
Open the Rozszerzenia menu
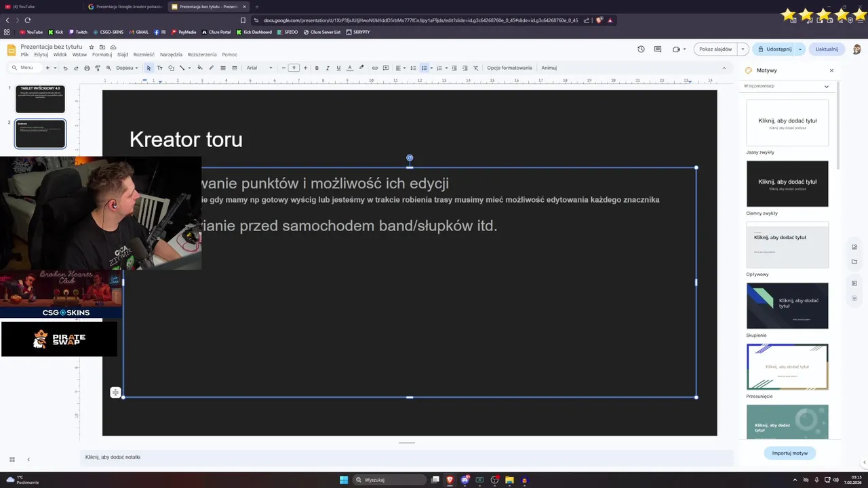click(202, 55)
